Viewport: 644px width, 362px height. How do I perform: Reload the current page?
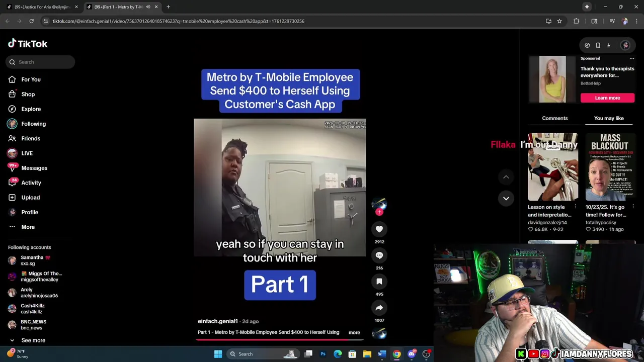[x=31, y=21]
